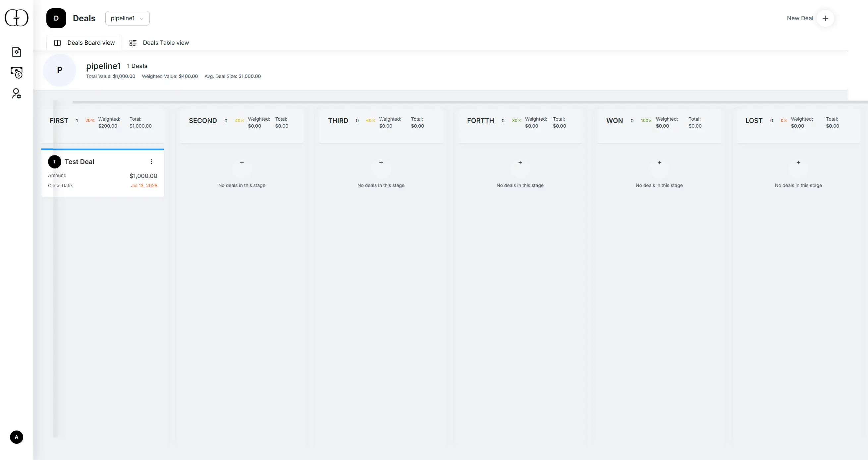Expand the pipeline1 dropdown selector
868x460 pixels.
pos(127,18)
